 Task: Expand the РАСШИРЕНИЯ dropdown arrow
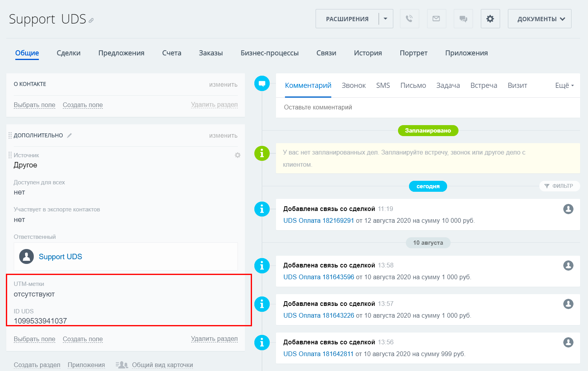[385, 19]
